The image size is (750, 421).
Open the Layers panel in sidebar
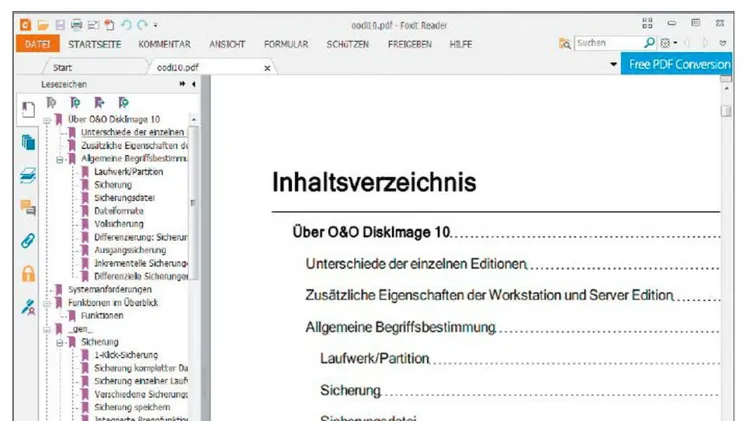point(28,176)
